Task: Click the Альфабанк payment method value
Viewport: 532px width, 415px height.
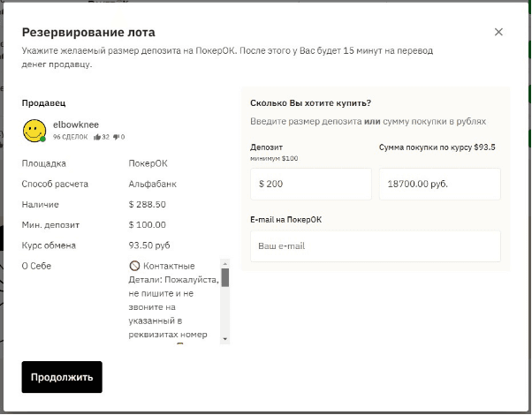Action: pyautogui.click(x=152, y=185)
